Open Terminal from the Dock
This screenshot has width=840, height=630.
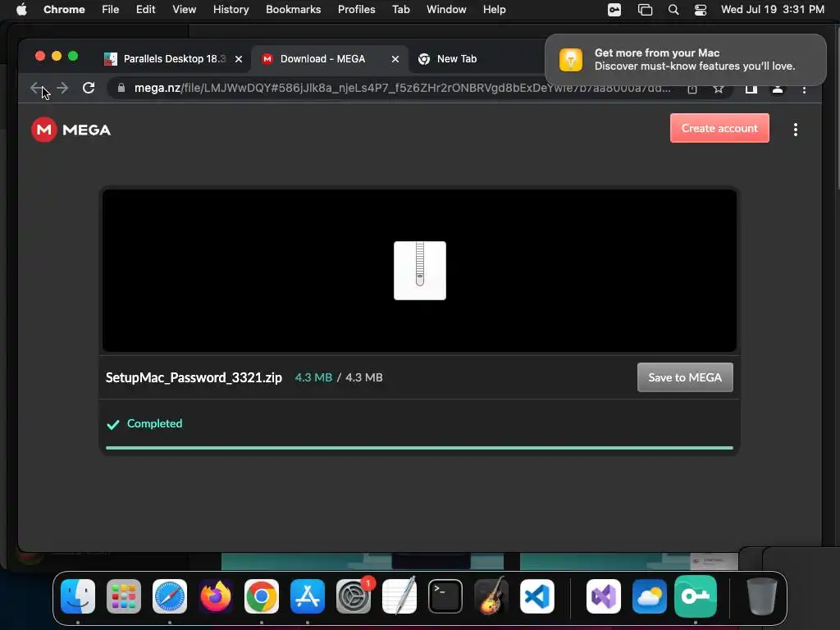445,596
